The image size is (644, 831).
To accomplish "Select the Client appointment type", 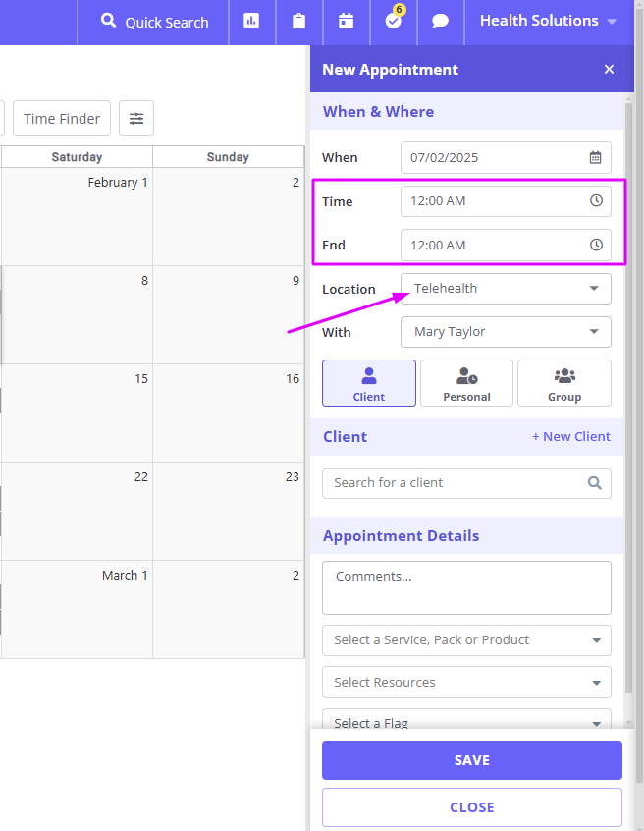I will coord(368,383).
